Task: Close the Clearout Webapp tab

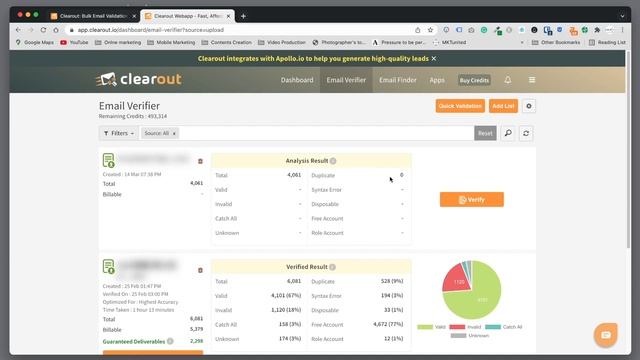Action: [228, 16]
